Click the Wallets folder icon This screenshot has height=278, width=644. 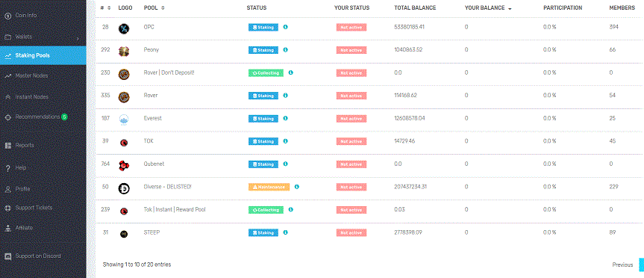7,37
